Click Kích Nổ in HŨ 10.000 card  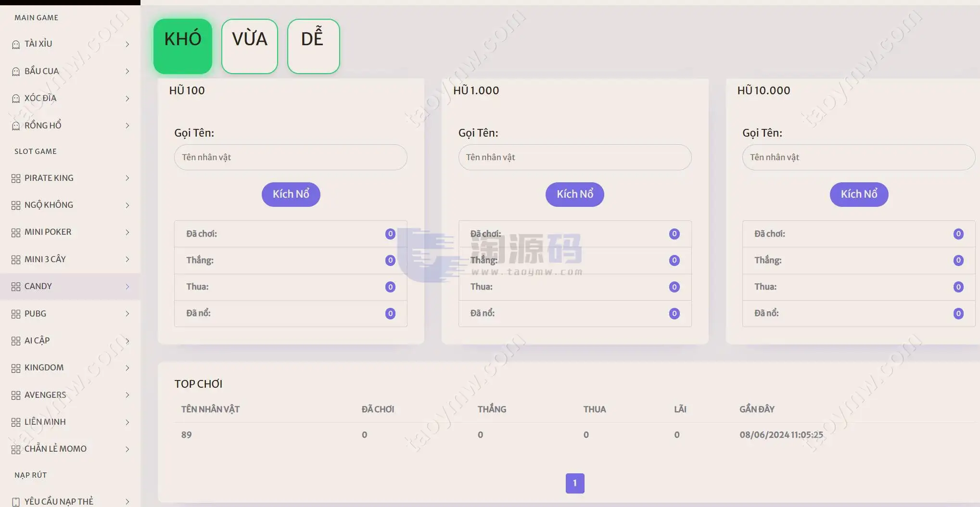click(859, 194)
